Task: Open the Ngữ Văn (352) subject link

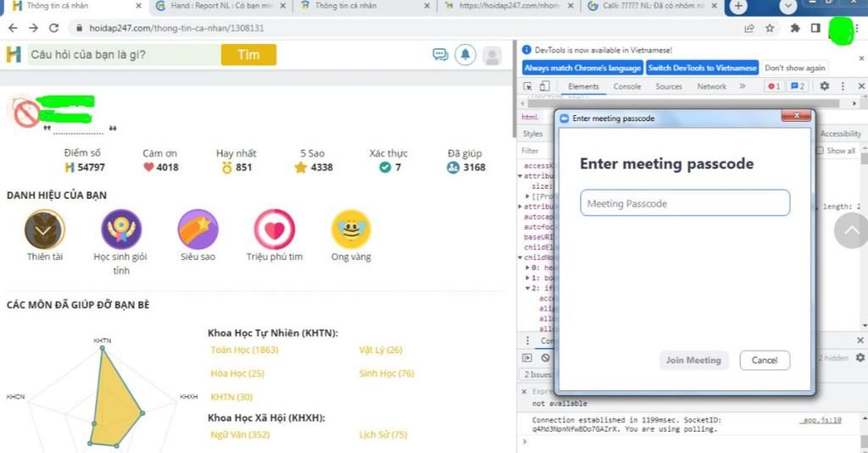Action: click(240, 434)
